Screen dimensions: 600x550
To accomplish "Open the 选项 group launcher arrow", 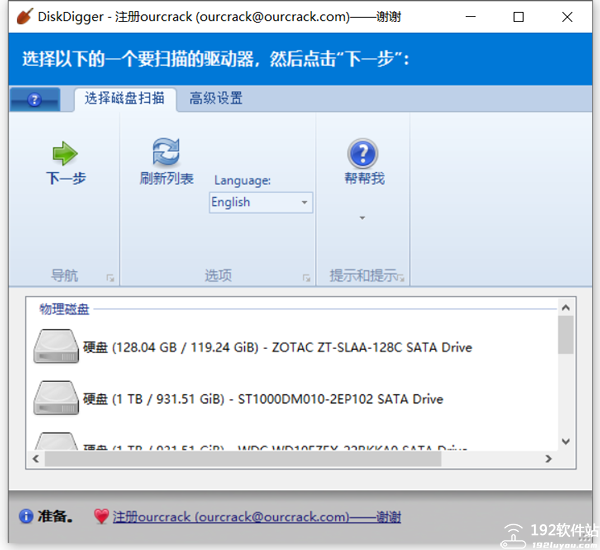I will (x=306, y=278).
